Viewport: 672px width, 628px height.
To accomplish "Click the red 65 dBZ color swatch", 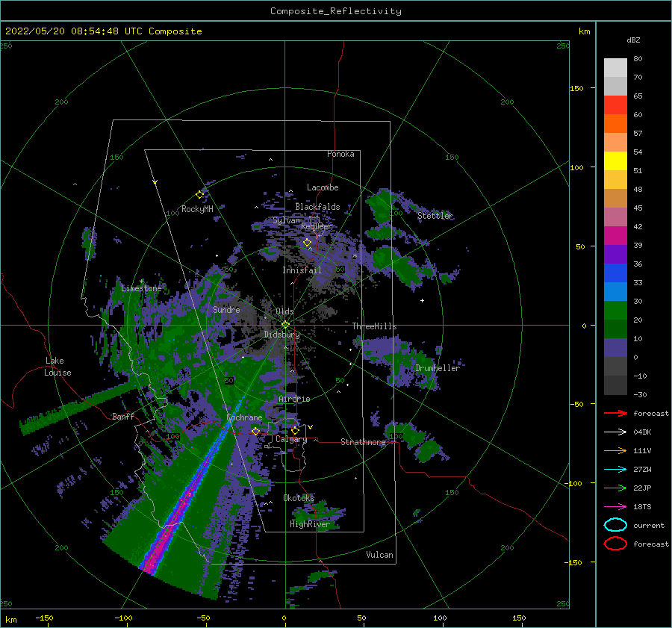I will pyautogui.click(x=615, y=105).
